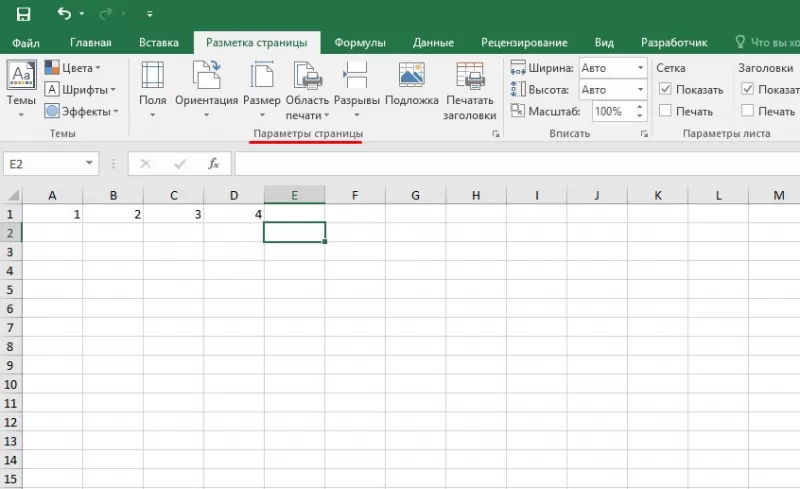Viewport: 800px width, 489px height.
Task: Click the Поля margins icon
Action: 153,76
